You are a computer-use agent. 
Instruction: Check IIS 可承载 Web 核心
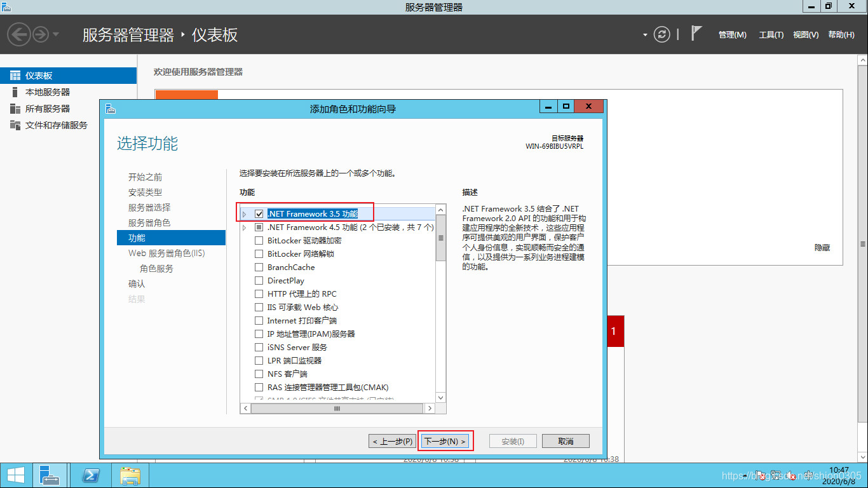pos(259,308)
